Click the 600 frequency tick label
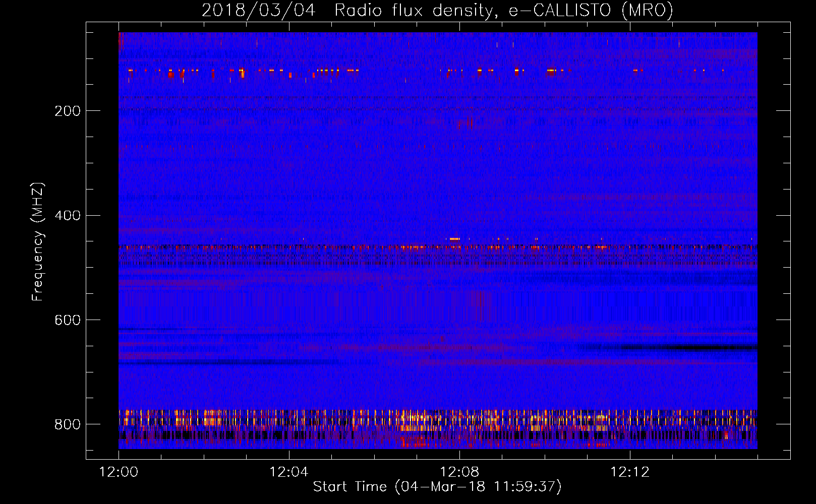The image size is (816, 504). coord(68,320)
